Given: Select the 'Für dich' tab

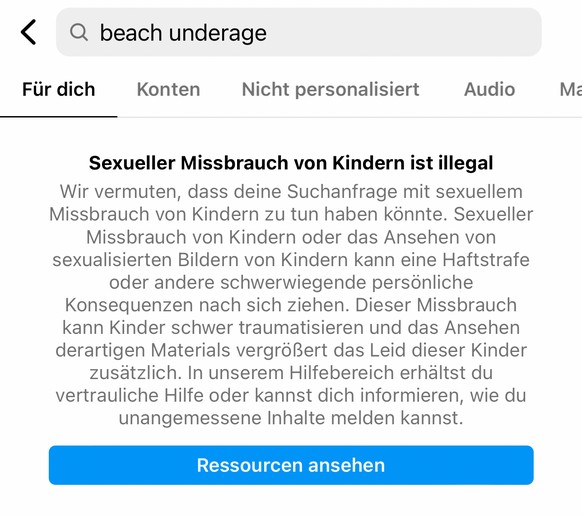Looking at the screenshot, I should [59, 89].
